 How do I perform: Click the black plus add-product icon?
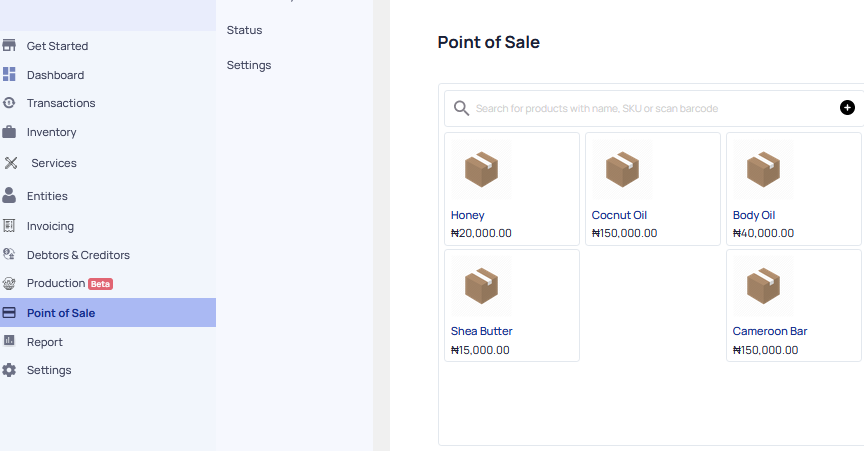tap(847, 108)
